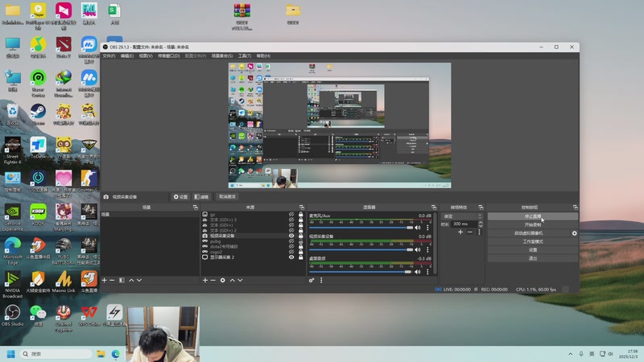
Task: Pop out the Scenes dock via header icon
Action: pyautogui.click(x=196, y=208)
